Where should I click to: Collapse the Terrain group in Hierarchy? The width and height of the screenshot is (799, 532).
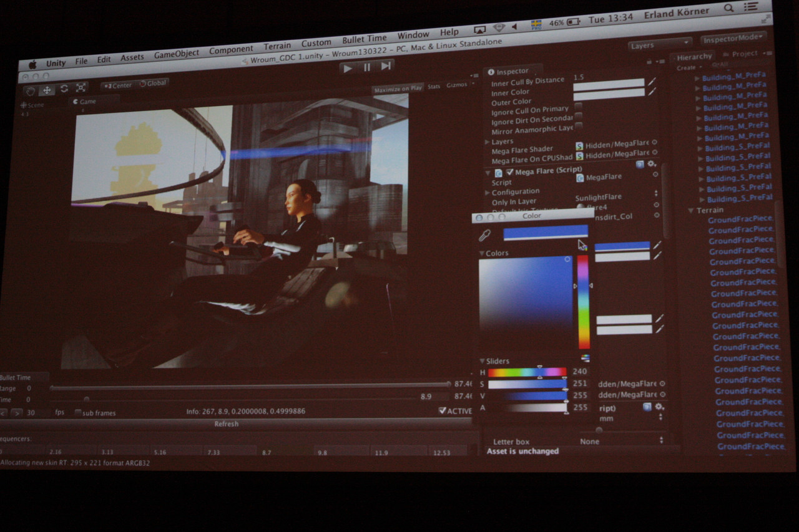[690, 211]
